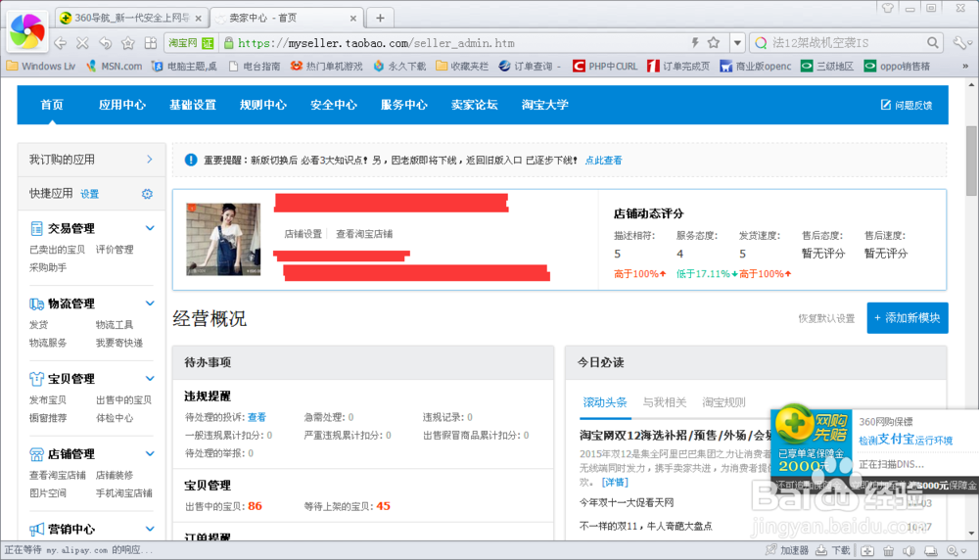Click the 86 count for 出售中的宝贝
This screenshot has height=560, width=979.
(255, 506)
